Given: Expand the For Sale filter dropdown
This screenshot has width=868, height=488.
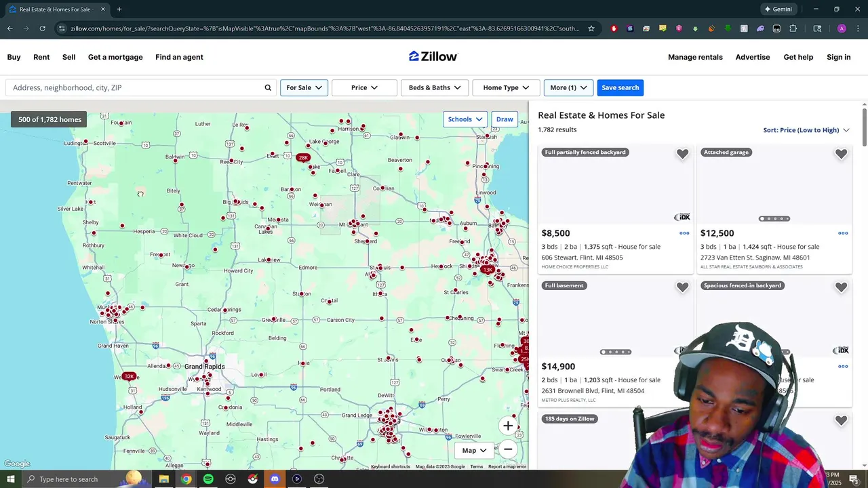Looking at the screenshot, I should (x=304, y=87).
